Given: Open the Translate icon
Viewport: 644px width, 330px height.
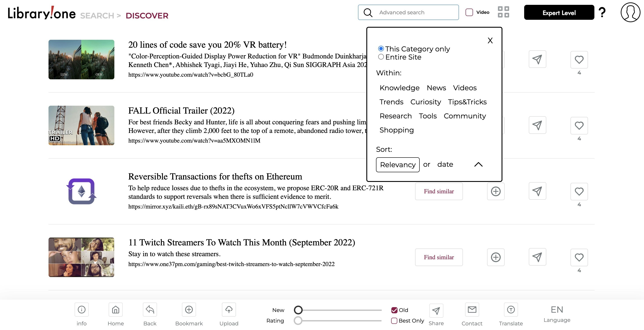Looking at the screenshot, I should tap(511, 310).
